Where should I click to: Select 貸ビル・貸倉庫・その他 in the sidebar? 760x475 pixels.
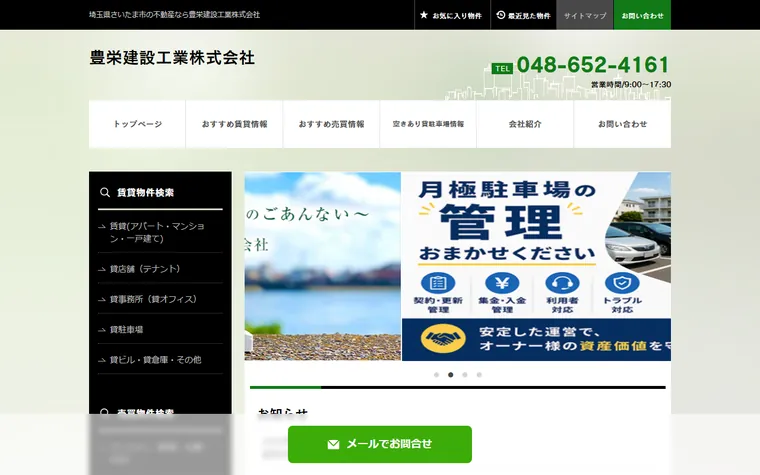pyautogui.click(x=160, y=360)
